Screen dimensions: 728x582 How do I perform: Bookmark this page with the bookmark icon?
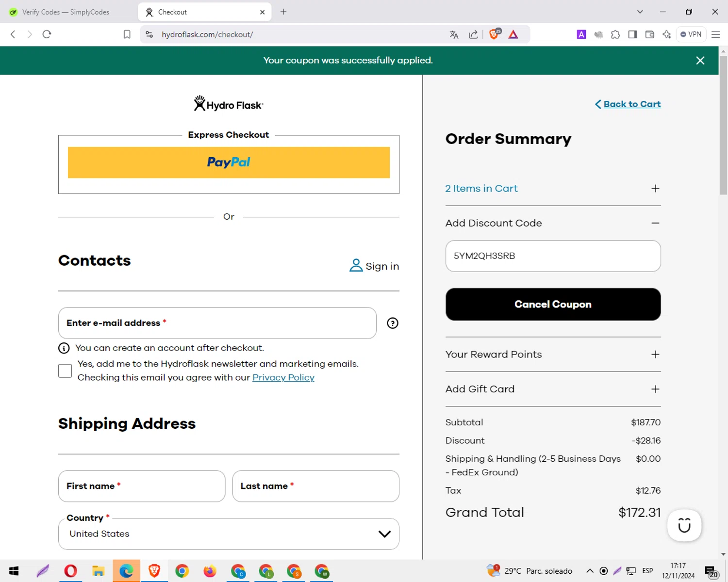(x=127, y=34)
